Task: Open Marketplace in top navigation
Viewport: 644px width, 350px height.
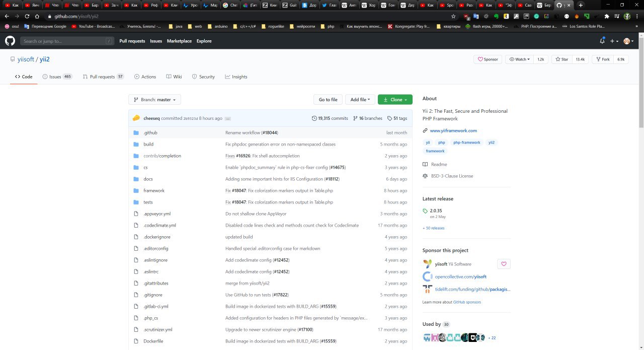Action: 179,41
